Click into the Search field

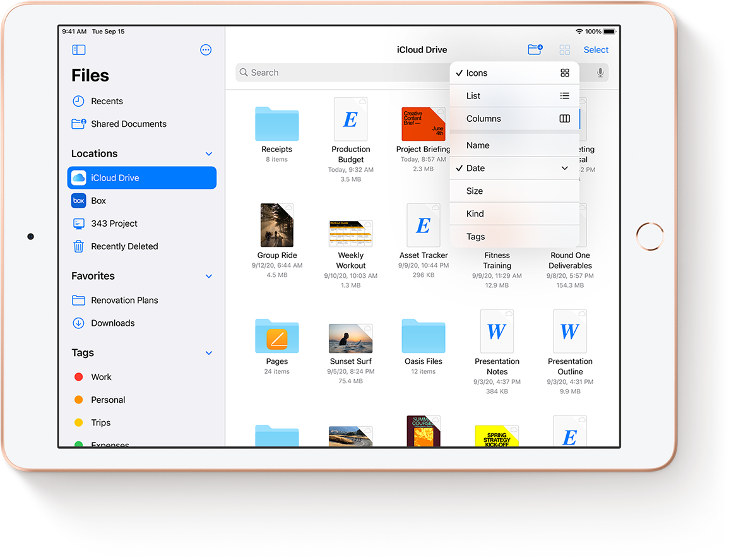click(342, 73)
